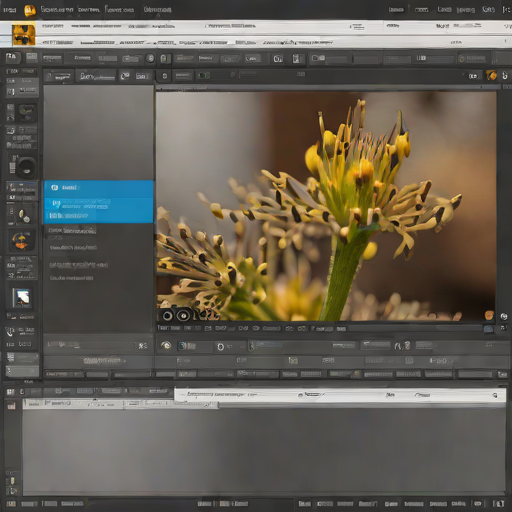Screen dimensions: 512x512
Task: Click the orange icon at top right of viewer
Action: [x=491, y=76]
